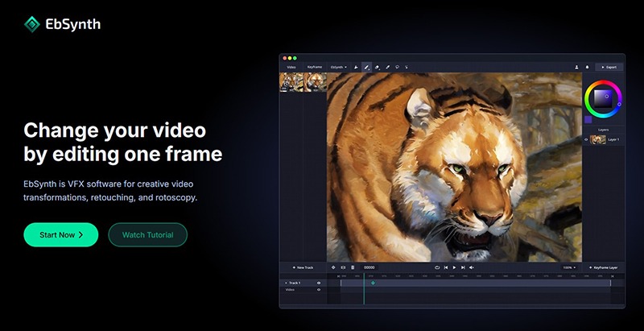The image size is (644, 331).
Task: Click the Export button
Action: click(609, 67)
